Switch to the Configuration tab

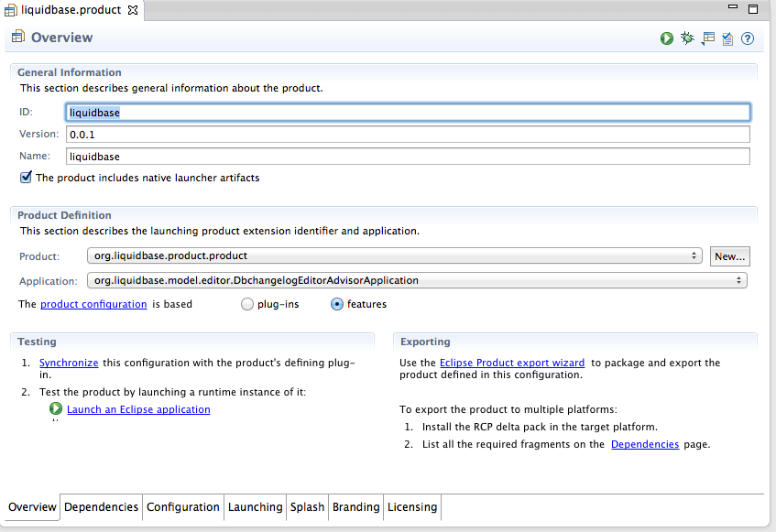tap(182, 507)
